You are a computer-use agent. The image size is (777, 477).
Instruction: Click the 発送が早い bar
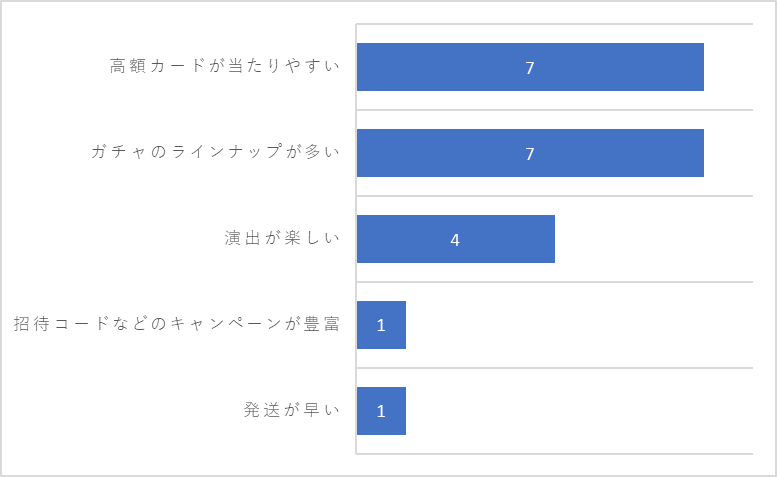(382, 411)
